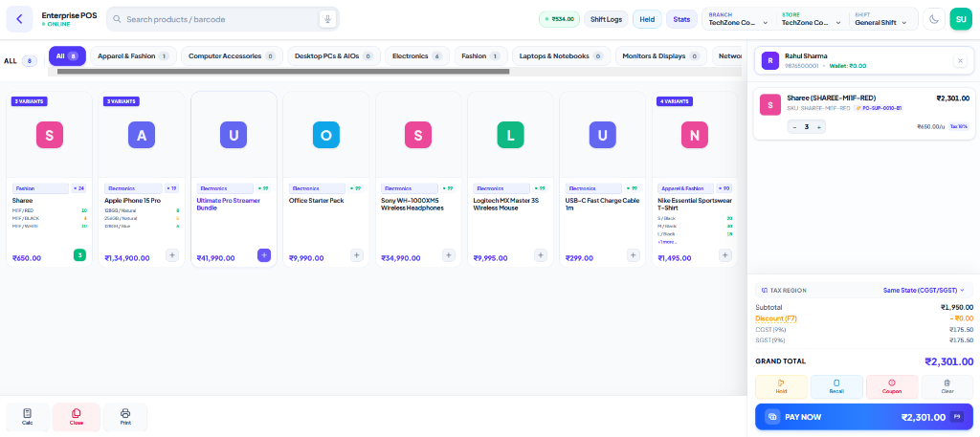This screenshot has height=437, width=980.
Task: Add Nike Essential Sportswear T-Shirt to cart
Action: click(725, 254)
